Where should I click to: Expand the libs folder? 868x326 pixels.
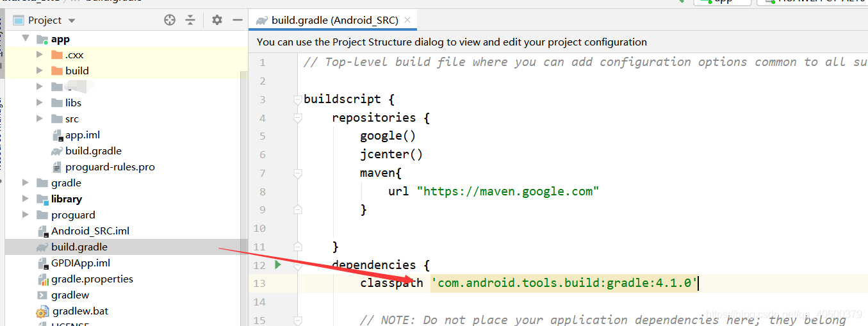(40, 102)
